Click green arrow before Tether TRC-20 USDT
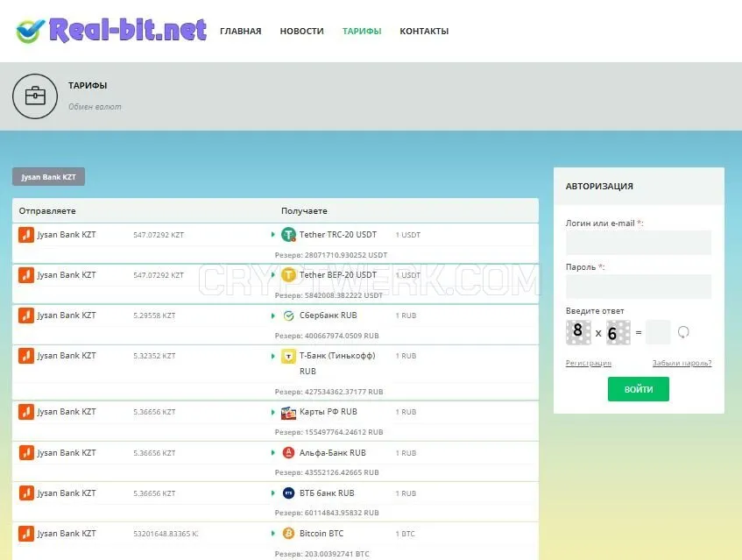Image resolution: width=742 pixels, height=560 pixels. click(x=273, y=234)
